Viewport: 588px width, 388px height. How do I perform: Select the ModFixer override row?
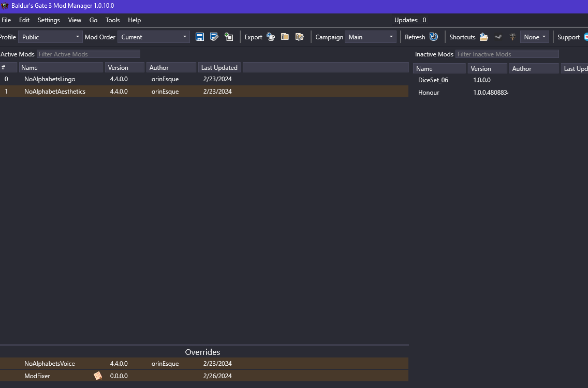pyautogui.click(x=204, y=376)
